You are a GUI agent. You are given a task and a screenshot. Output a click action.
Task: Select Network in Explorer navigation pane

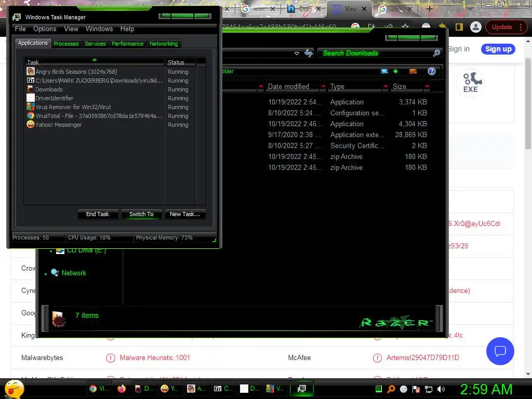(74, 273)
